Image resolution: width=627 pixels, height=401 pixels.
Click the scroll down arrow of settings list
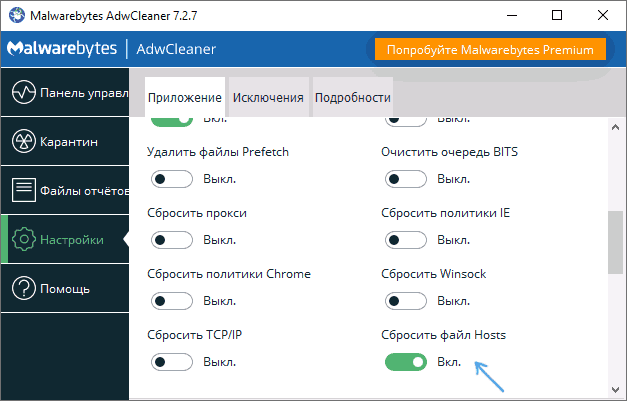pyautogui.click(x=615, y=390)
